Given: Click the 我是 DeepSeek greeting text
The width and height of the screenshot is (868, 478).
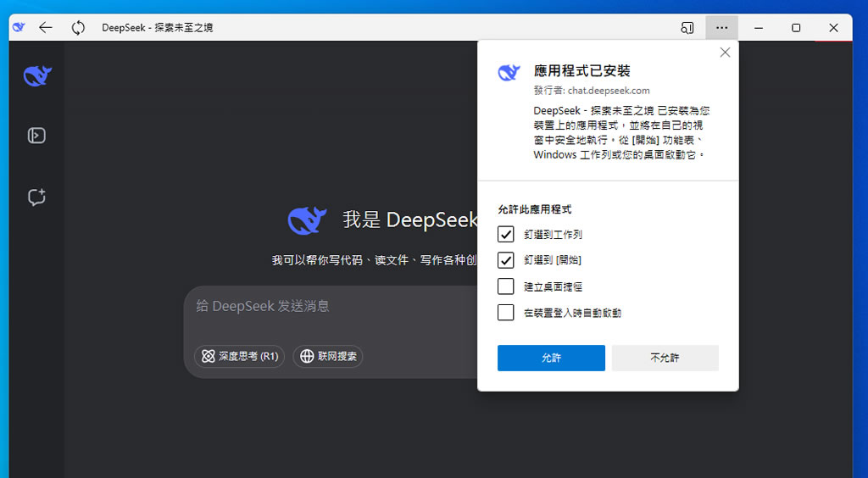Looking at the screenshot, I should (x=409, y=220).
